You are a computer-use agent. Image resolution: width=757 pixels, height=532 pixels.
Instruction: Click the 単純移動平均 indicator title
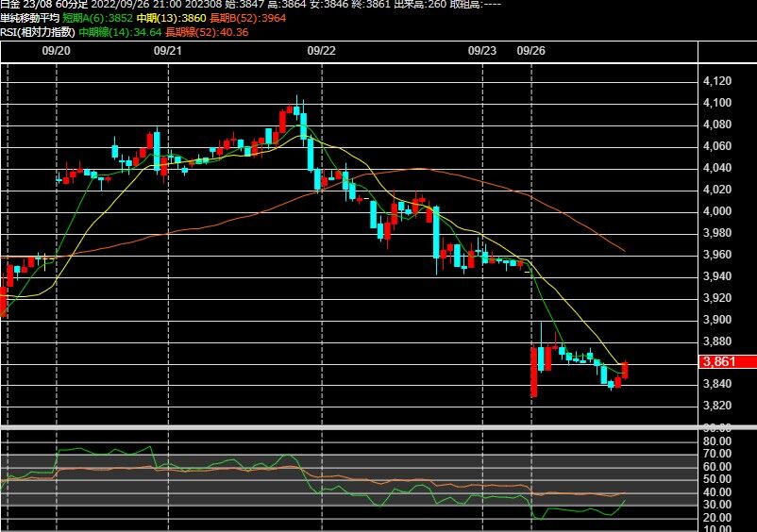click(x=29, y=18)
